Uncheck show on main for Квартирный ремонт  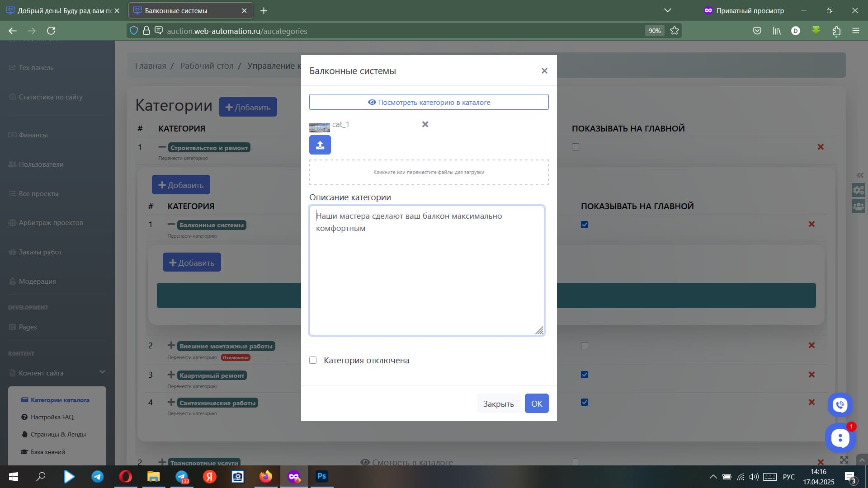coord(585,375)
